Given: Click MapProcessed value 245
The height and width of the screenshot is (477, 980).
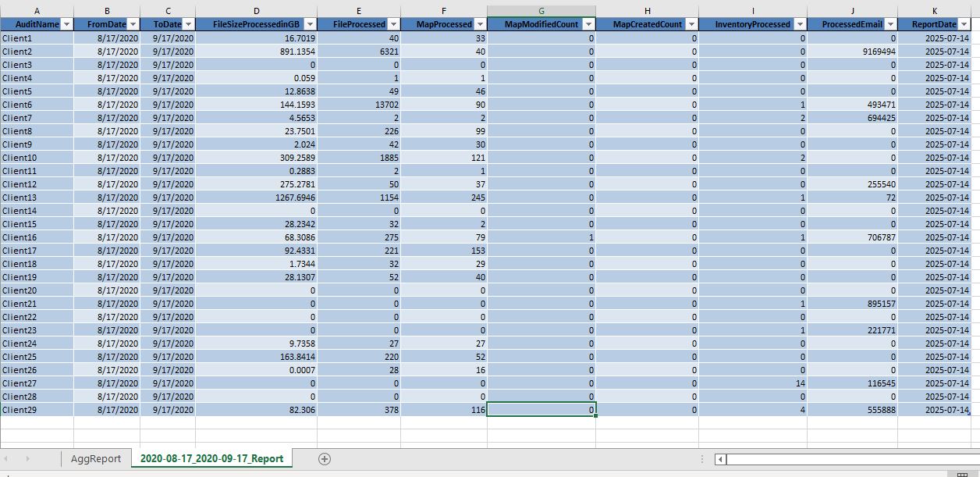Looking at the screenshot, I should coord(444,198).
